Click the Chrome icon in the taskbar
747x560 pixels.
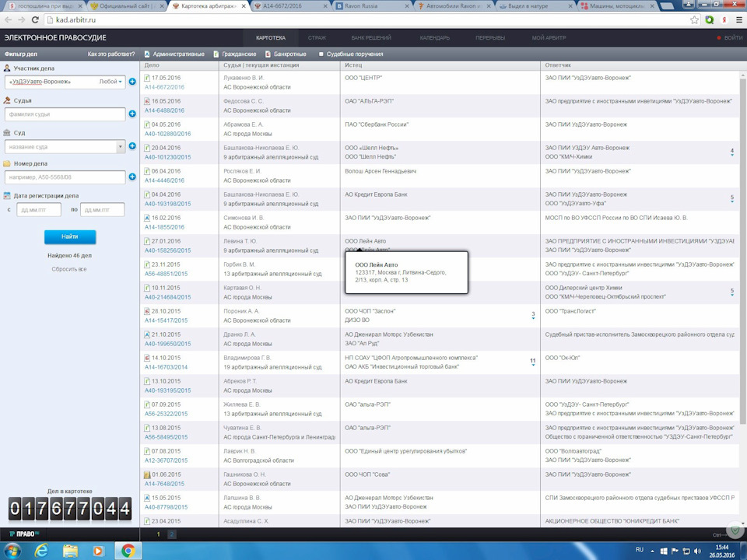128,551
